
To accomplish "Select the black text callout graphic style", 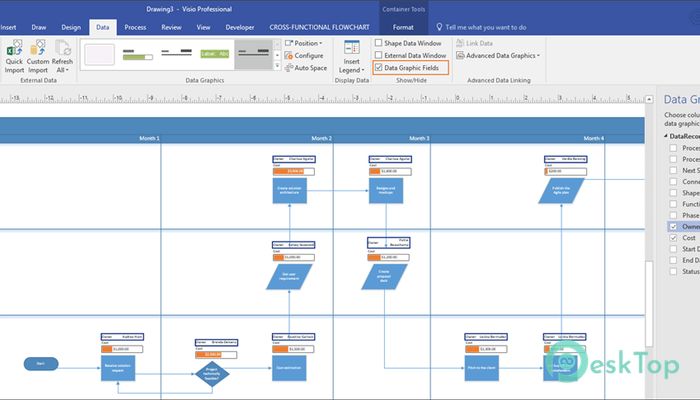I will 176,53.
